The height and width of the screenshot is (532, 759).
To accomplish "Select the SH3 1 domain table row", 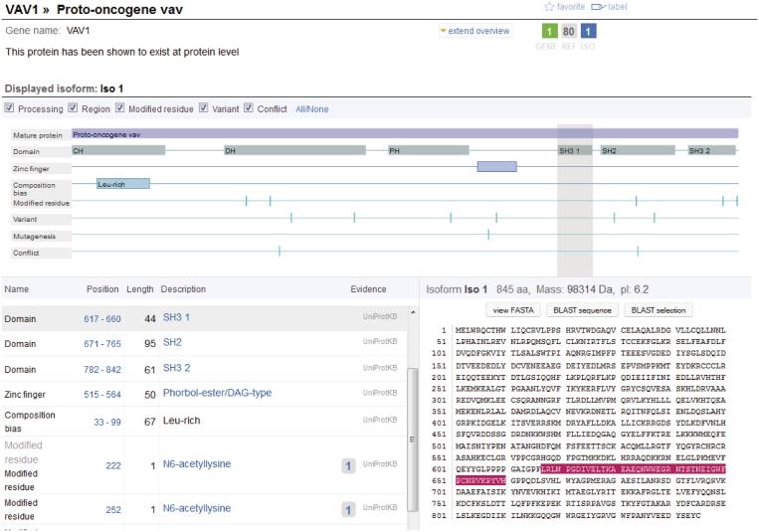I will [199, 318].
